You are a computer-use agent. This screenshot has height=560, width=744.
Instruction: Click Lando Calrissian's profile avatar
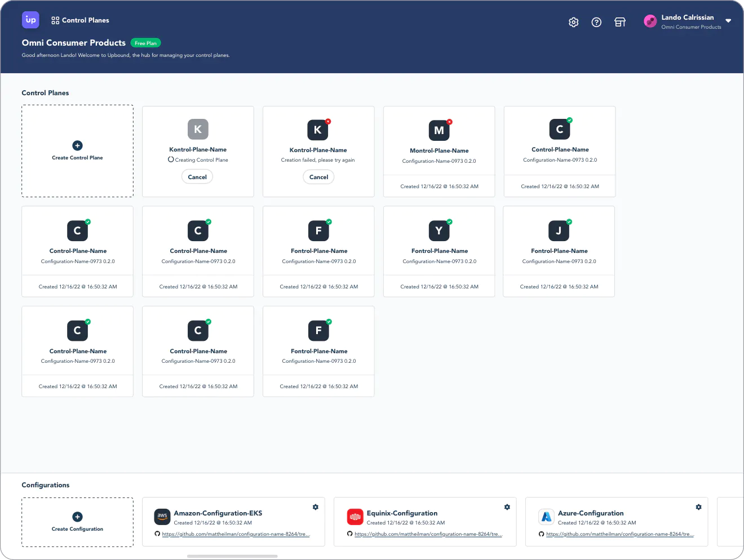coord(650,21)
